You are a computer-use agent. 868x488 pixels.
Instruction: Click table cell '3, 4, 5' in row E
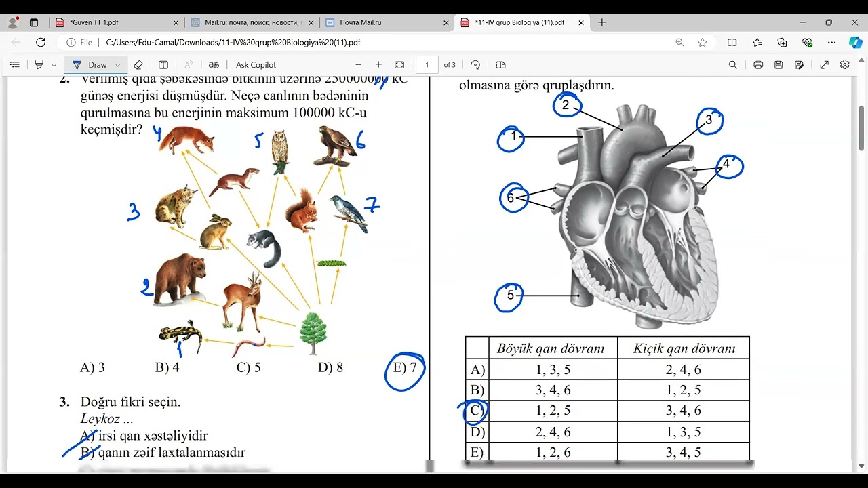(684, 453)
